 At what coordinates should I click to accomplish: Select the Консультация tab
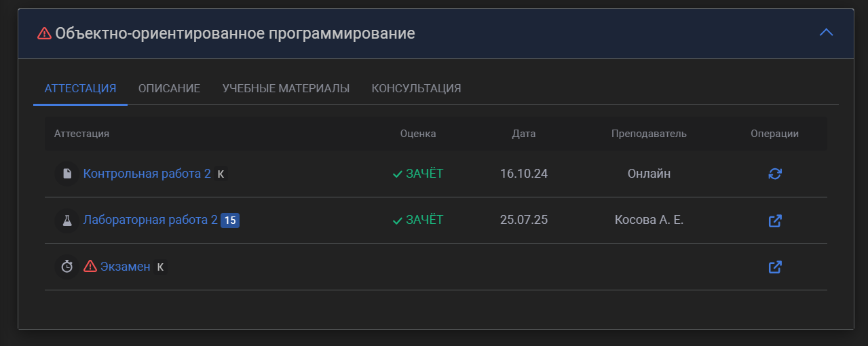(416, 88)
